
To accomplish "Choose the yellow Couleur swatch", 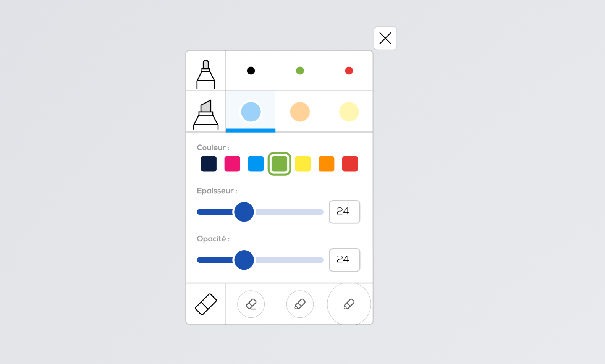I will click(303, 164).
